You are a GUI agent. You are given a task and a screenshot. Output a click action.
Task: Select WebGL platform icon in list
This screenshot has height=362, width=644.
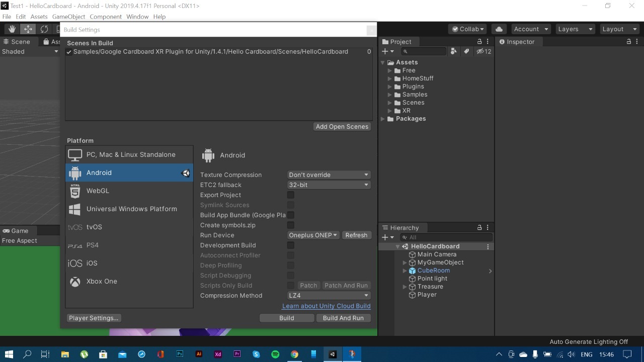[x=75, y=191]
